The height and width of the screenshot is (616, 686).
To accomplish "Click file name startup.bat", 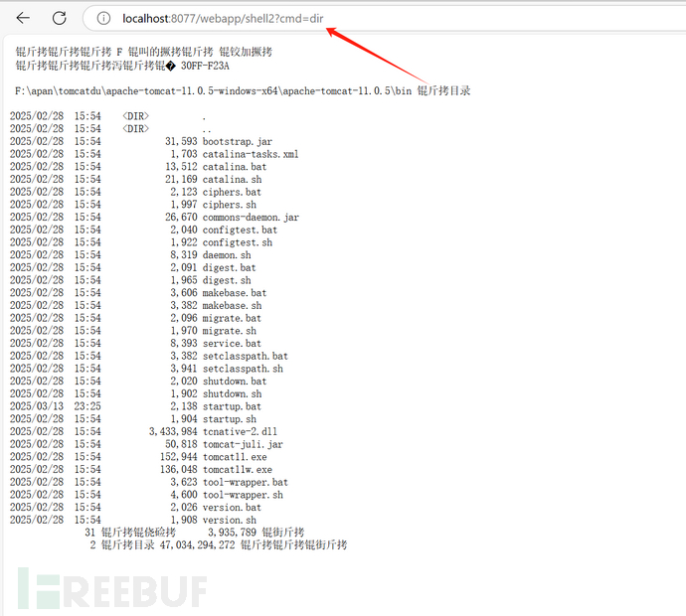I will 232,406.
